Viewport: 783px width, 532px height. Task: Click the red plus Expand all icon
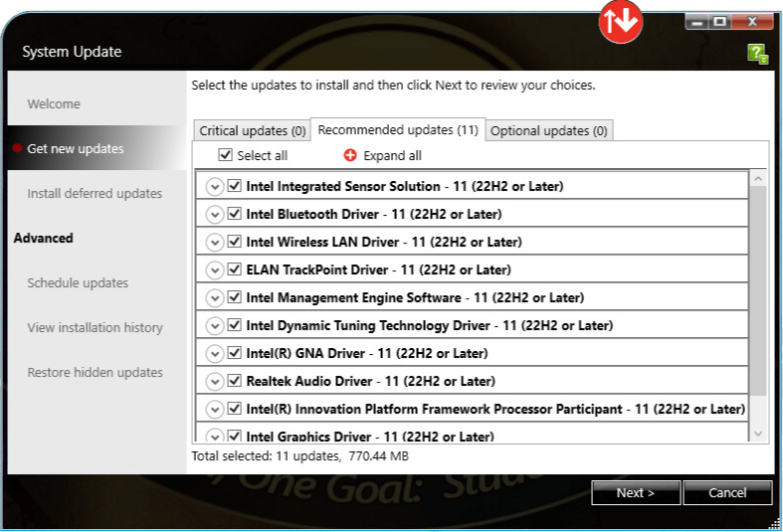[350, 155]
